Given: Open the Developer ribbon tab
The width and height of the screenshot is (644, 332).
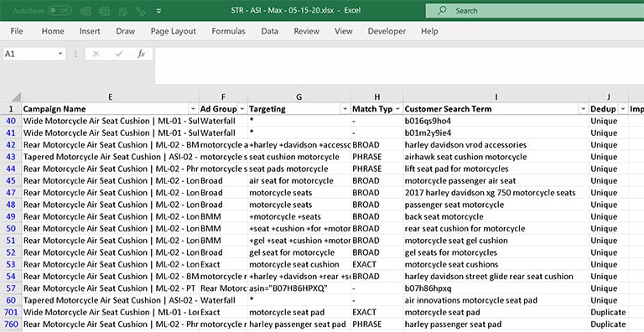Looking at the screenshot, I should tap(387, 31).
